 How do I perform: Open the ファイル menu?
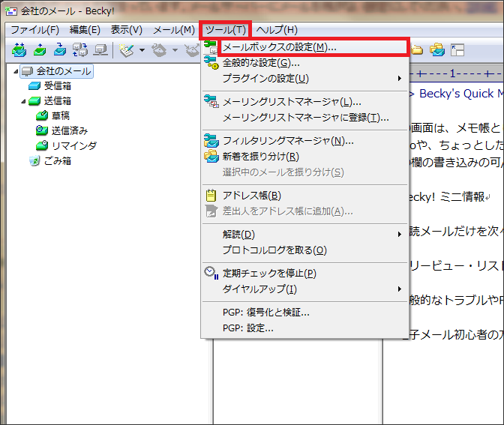click(x=34, y=30)
